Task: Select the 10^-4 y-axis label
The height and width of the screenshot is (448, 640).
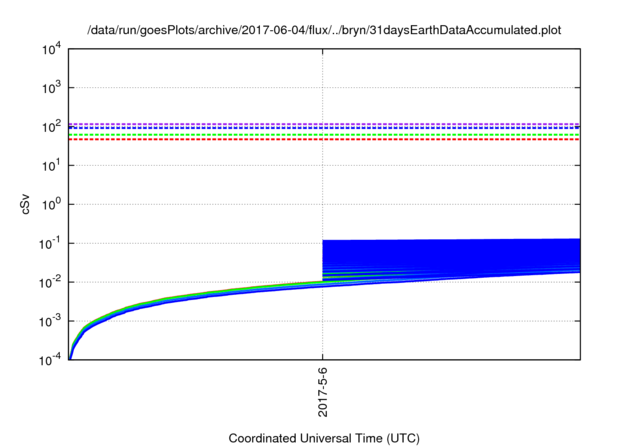Action: (x=51, y=360)
